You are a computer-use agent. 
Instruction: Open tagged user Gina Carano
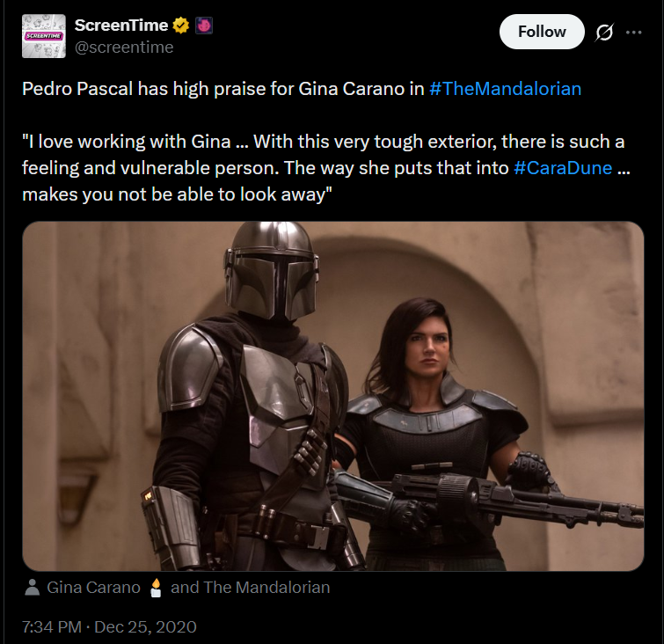[93, 587]
